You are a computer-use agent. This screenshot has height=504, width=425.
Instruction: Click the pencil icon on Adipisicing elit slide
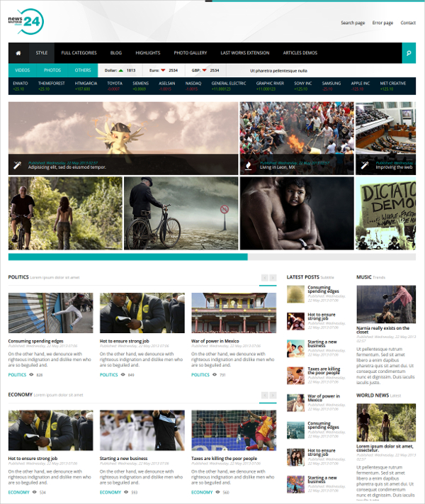pyautogui.click(x=17, y=165)
